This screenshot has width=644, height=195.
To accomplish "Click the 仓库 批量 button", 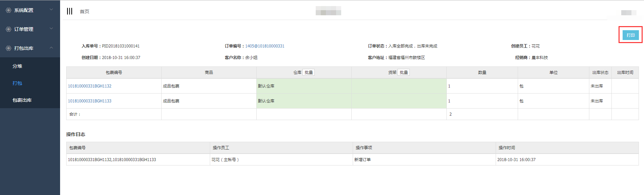I will [x=309, y=73].
